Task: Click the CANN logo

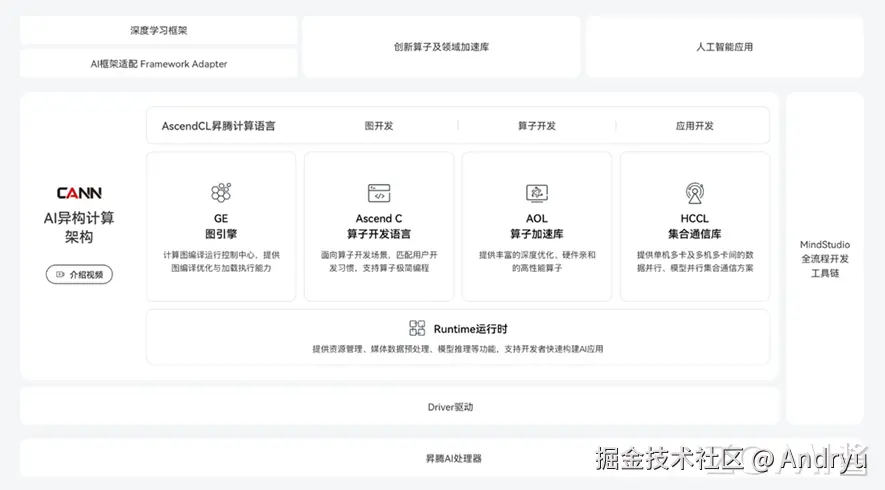Action: (x=79, y=193)
